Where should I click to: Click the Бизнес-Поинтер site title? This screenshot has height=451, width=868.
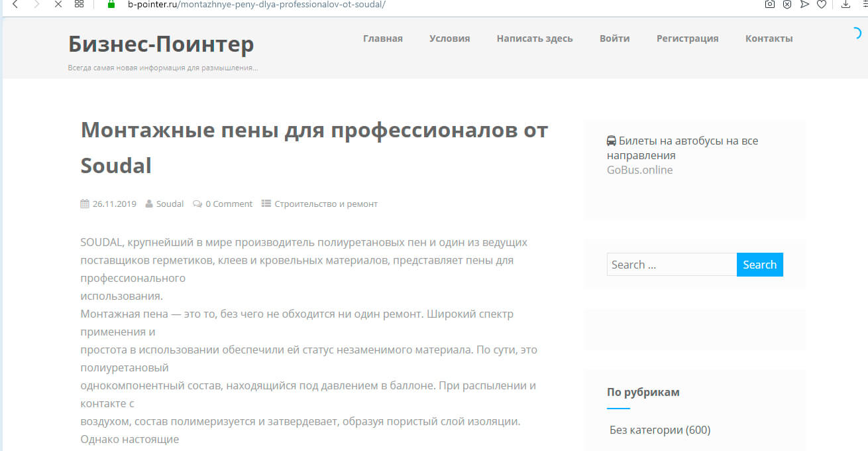pyautogui.click(x=161, y=44)
